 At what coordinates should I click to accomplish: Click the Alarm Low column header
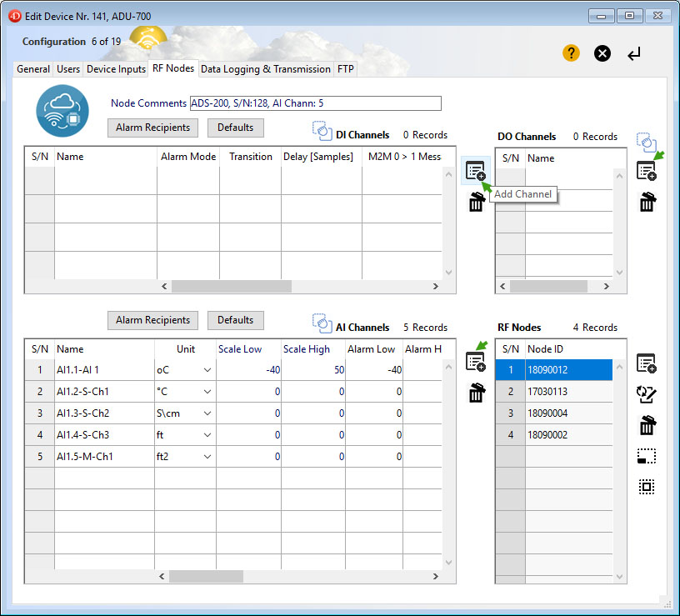click(374, 349)
